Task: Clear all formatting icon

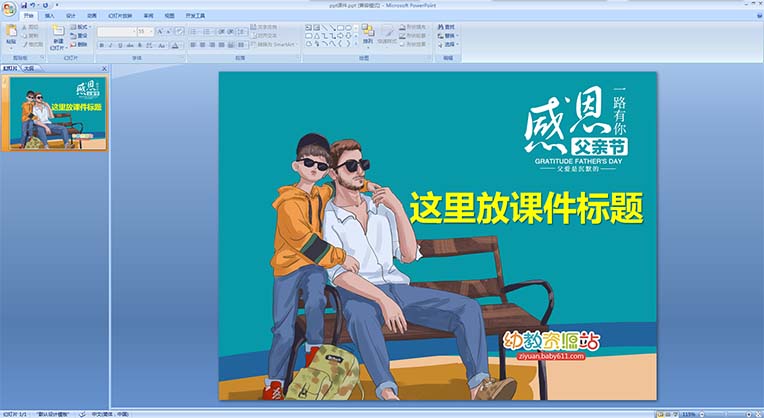Action: 180,31
